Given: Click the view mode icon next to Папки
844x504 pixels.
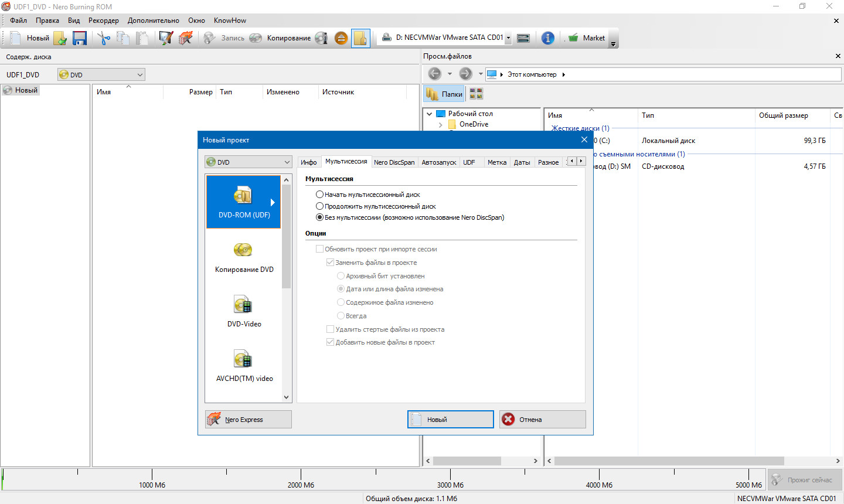Looking at the screenshot, I should click(x=476, y=94).
